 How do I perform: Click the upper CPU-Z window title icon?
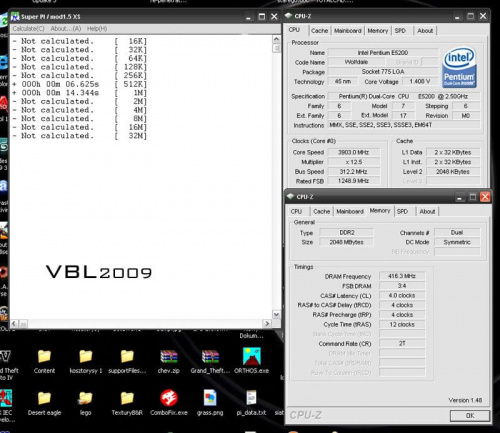289,16
